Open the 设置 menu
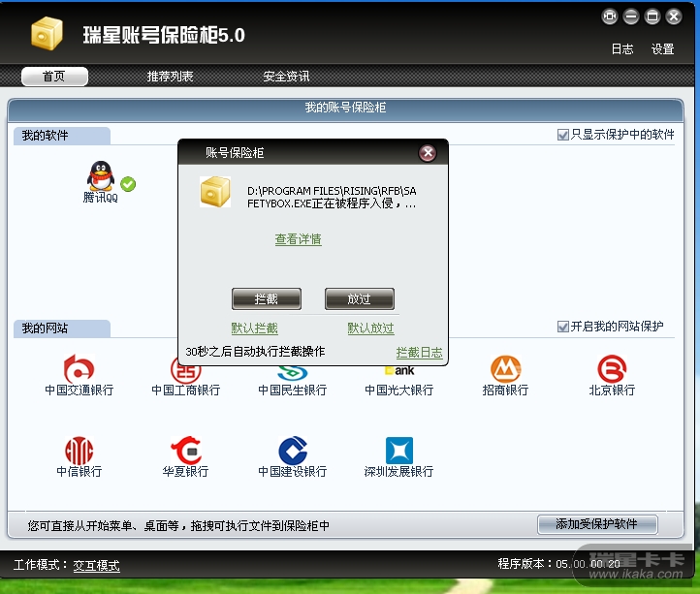 pos(662,49)
